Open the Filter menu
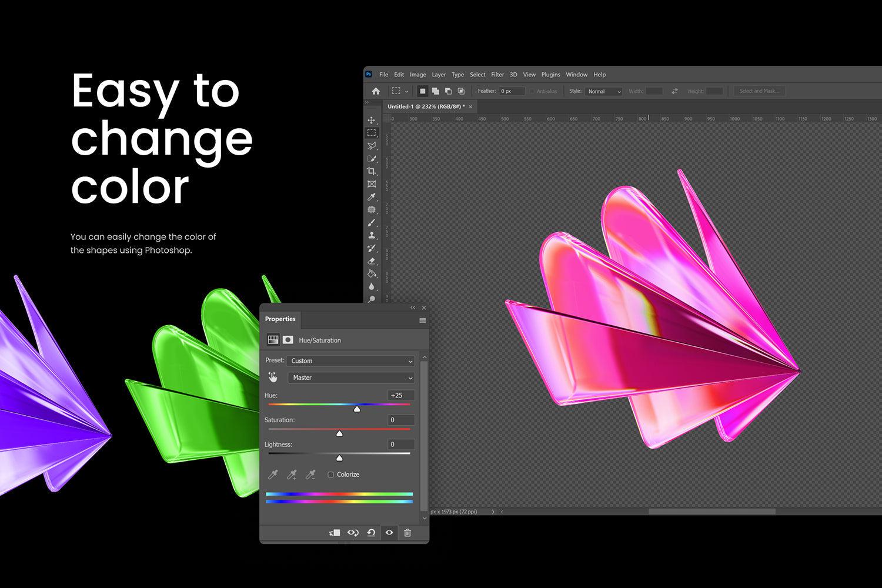The width and height of the screenshot is (882, 588). point(497,75)
